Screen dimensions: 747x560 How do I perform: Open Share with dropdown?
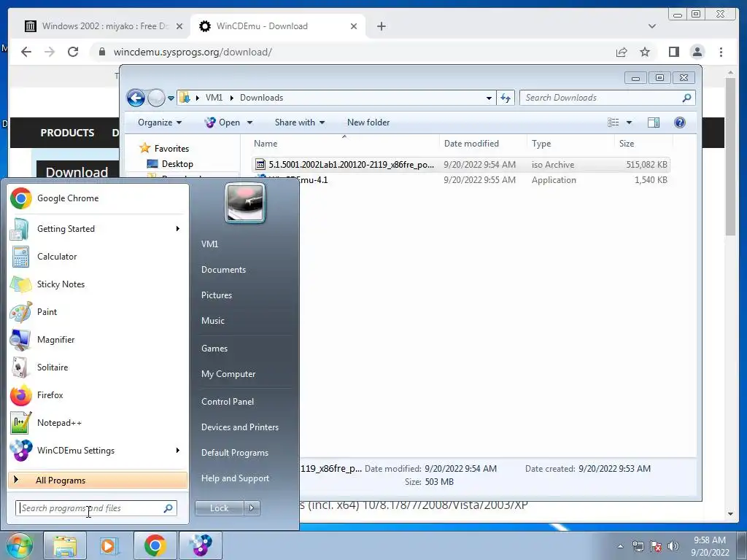300,122
